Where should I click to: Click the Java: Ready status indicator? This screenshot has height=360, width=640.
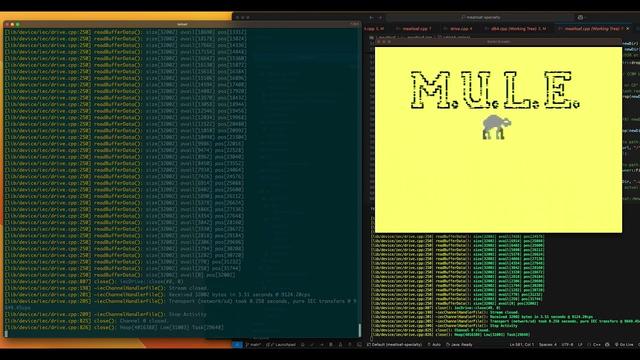460,345
